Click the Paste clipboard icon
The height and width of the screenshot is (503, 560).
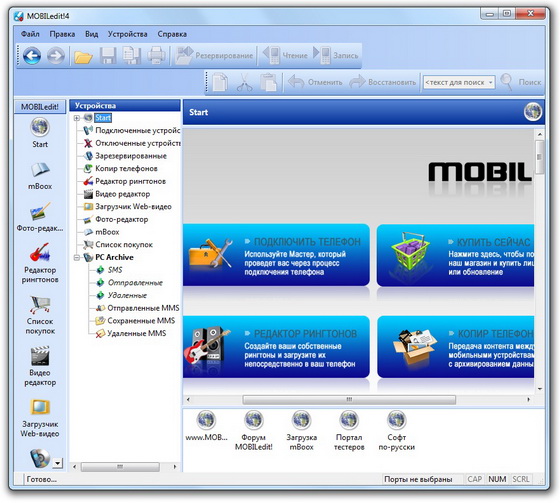[269, 83]
